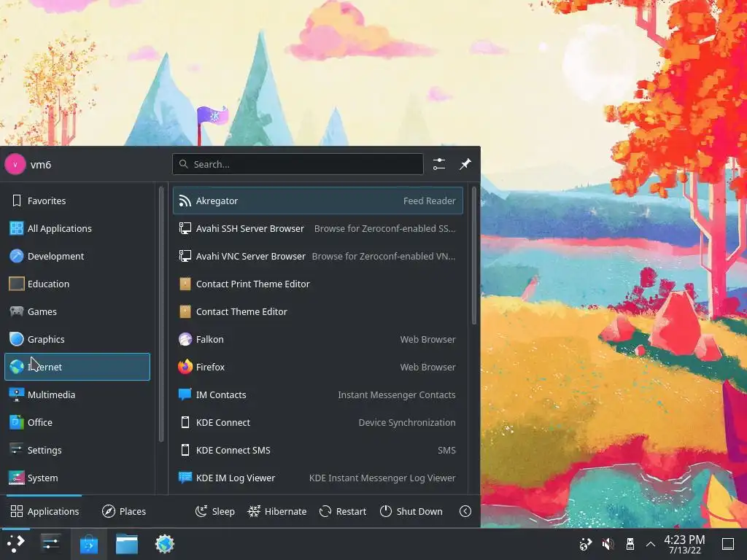Open System Settings from the taskbar
747x560 pixels.
point(50,544)
